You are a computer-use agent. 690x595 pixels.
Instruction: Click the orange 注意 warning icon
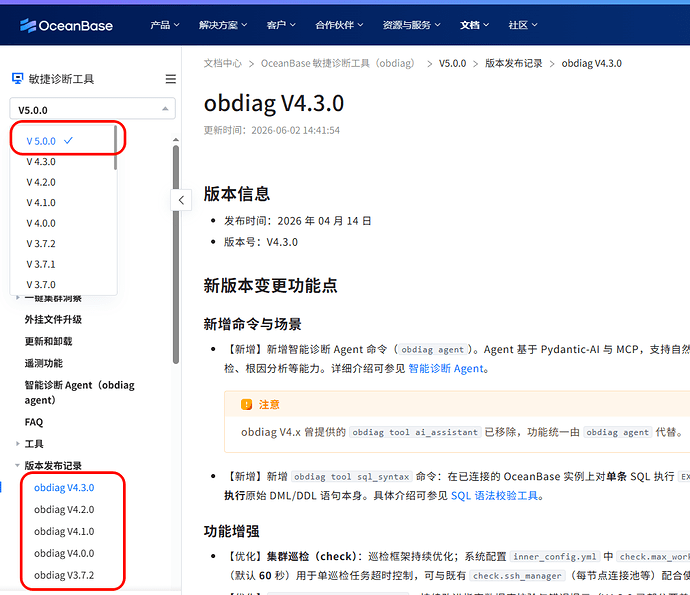246,404
